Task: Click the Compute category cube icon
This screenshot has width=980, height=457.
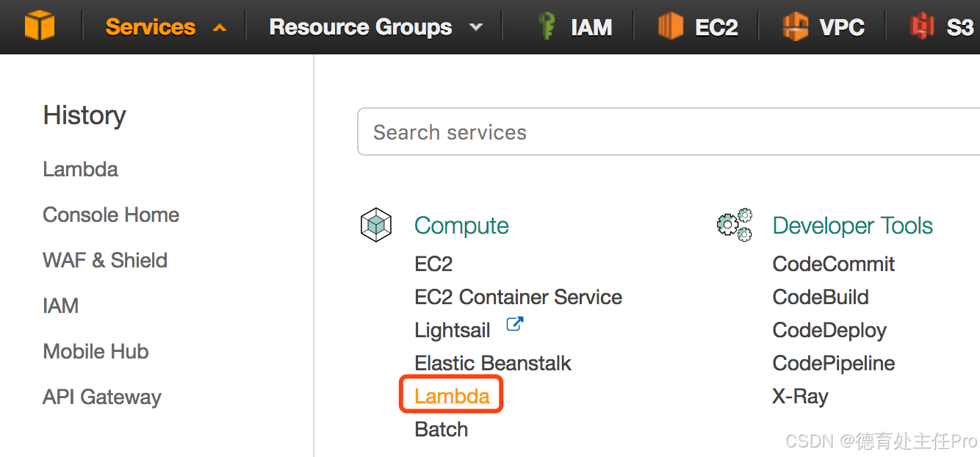Action: [x=375, y=225]
